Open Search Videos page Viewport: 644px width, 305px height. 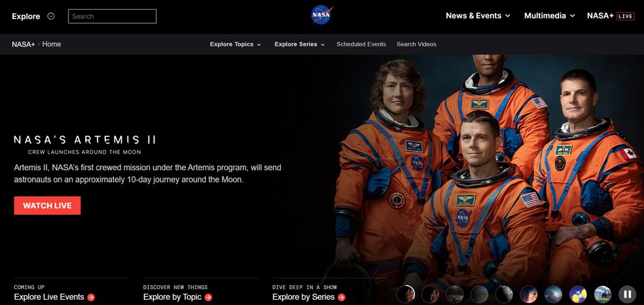pyautogui.click(x=416, y=45)
